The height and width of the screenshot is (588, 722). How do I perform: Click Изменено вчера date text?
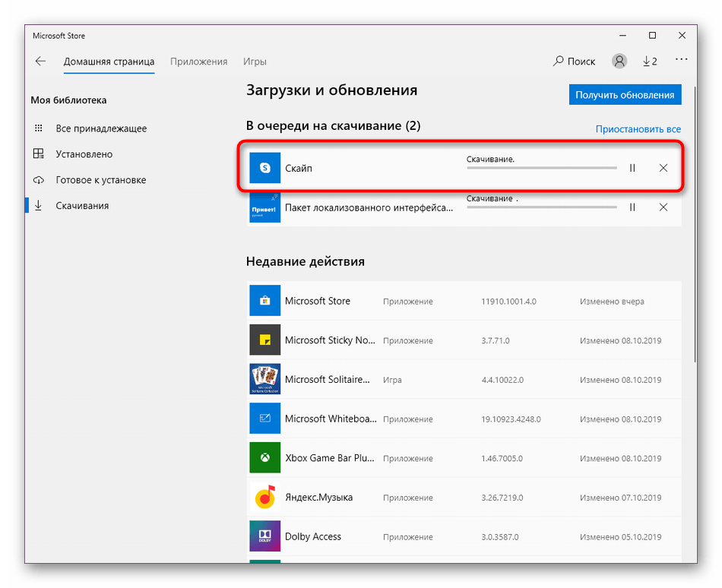(612, 302)
